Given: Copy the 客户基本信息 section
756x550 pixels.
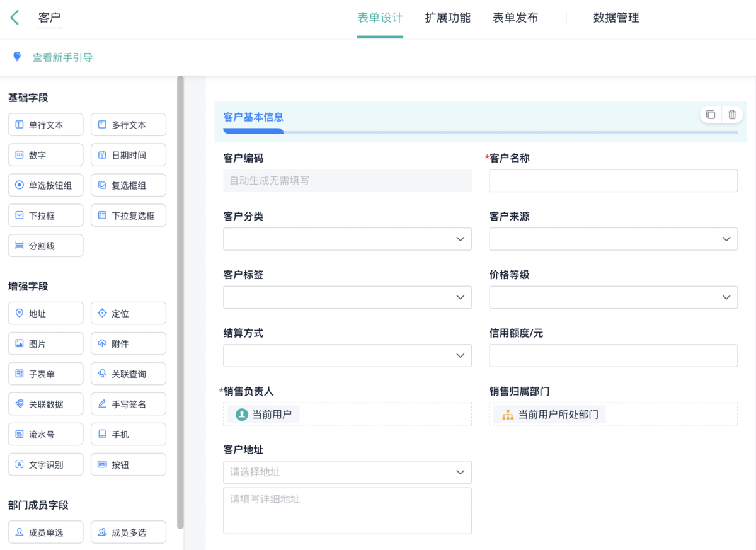Looking at the screenshot, I should [711, 115].
